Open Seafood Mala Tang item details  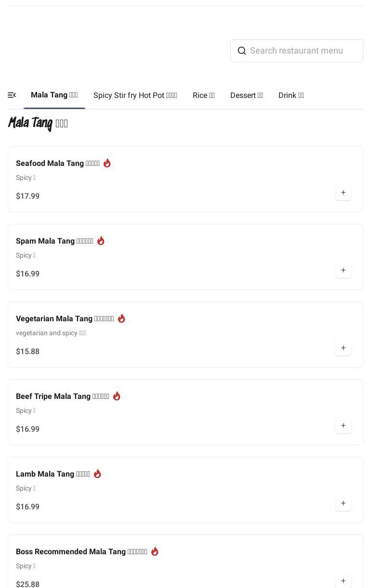pyautogui.click(x=58, y=164)
